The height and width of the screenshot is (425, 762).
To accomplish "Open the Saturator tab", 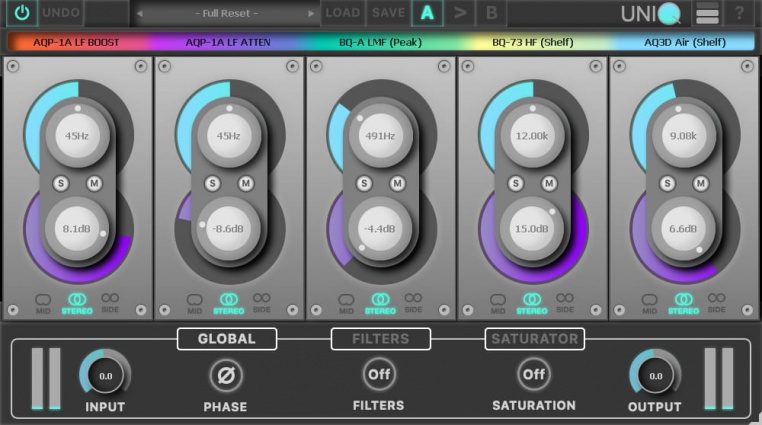I will pos(534,339).
